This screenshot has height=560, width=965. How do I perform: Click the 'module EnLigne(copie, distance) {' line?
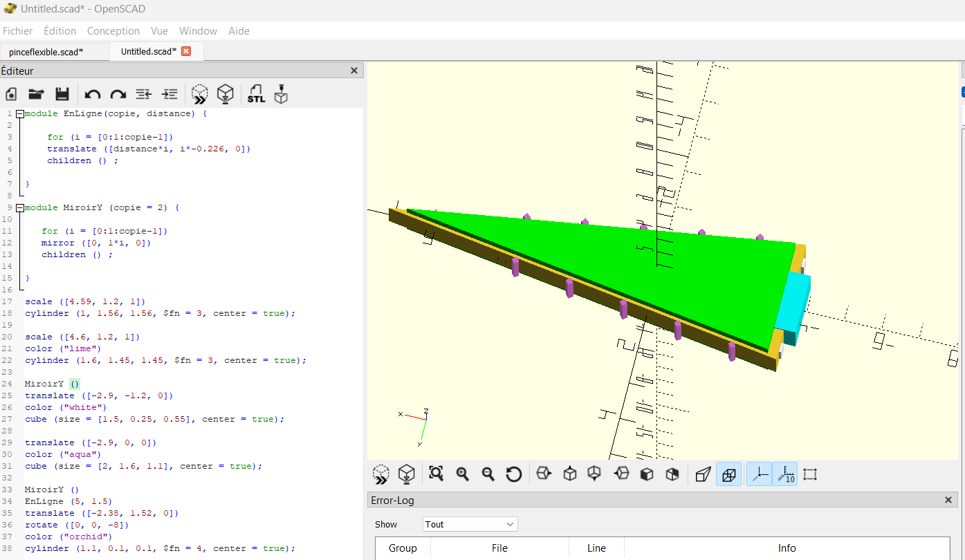[116, 113]
